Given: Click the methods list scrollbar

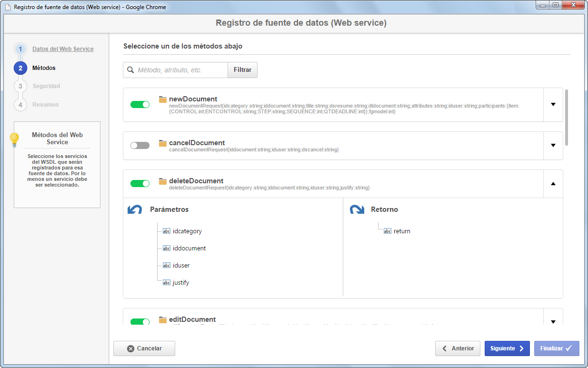Looking at the screenshot, I should click(567, 117).
